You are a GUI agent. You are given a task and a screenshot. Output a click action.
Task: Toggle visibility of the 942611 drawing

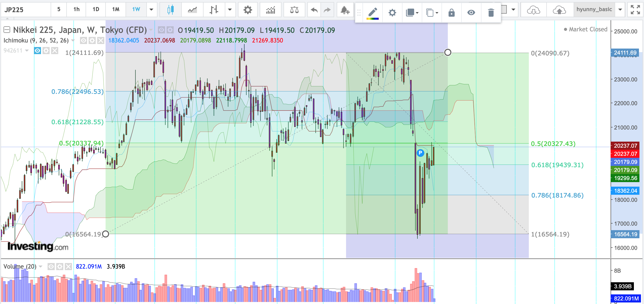(37, 51)
